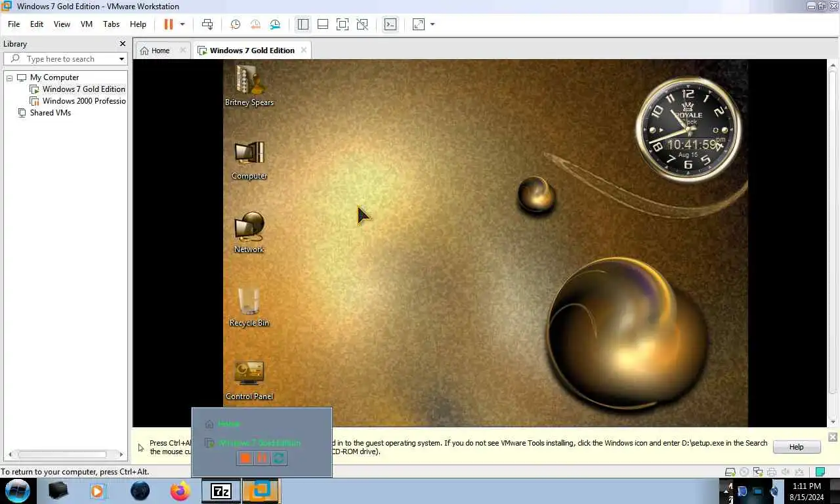Open the Windows Start menu
The height and width of the screenshot is (504, 840).
click(18, 491)
